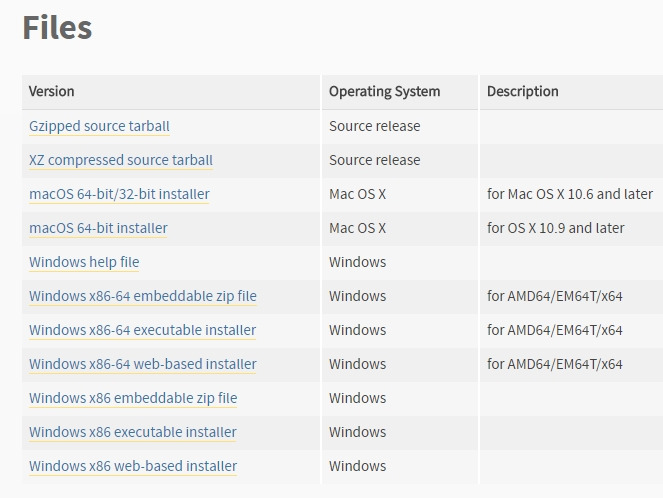Select the "for OS X 10.9 and later" description

555,228
